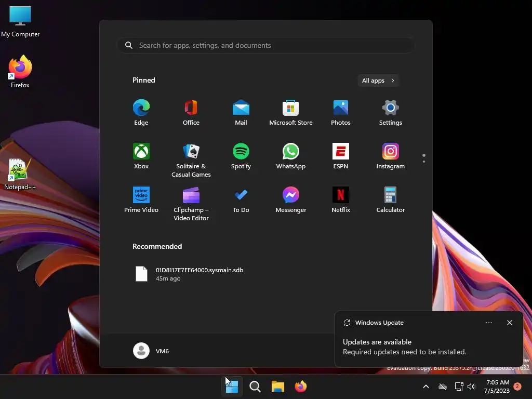Screen dimensions: 532x399
Task: Launch Prime Video
Action: click(x=141, y=200)
